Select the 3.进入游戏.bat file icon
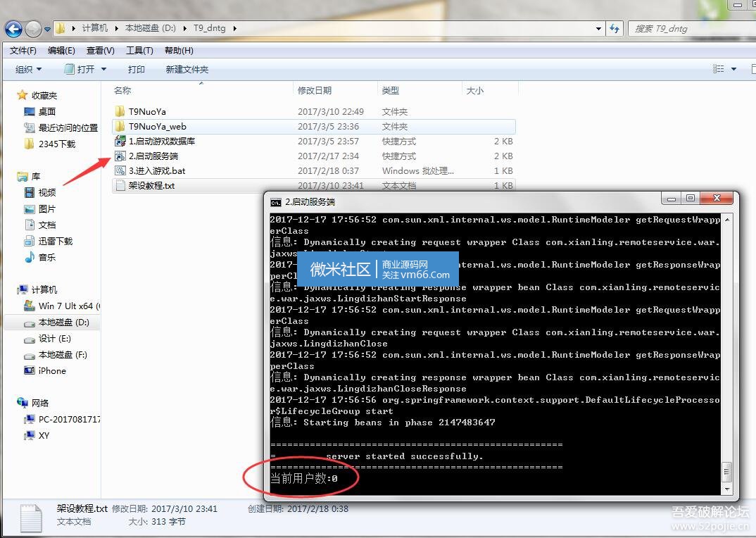Viewport: 756px width, 538px height. click(x=120, y=171)
